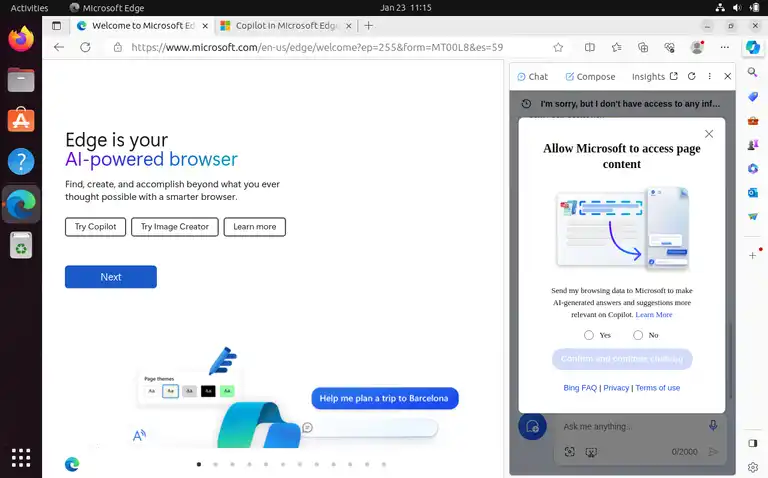Click the new topic button in Copilot
768x478 pixels.
coord(532,426)
